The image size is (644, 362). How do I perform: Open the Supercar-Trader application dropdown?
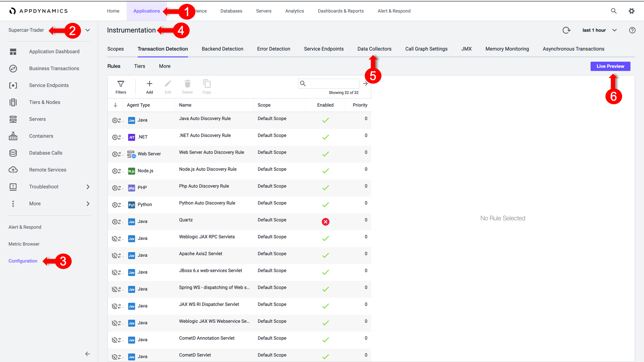(88, 30)
